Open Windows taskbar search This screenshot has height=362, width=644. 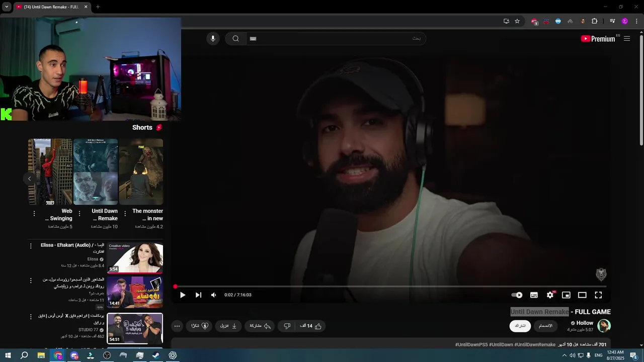(x=24, y=355)
